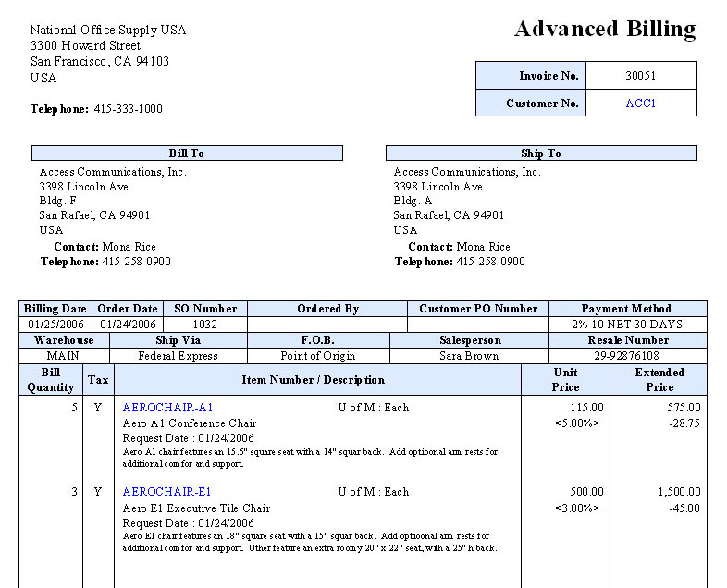The height and width of the screenshot is (588, 727).
Task: Click the Ship To section header
Action: tap(540, 153)
